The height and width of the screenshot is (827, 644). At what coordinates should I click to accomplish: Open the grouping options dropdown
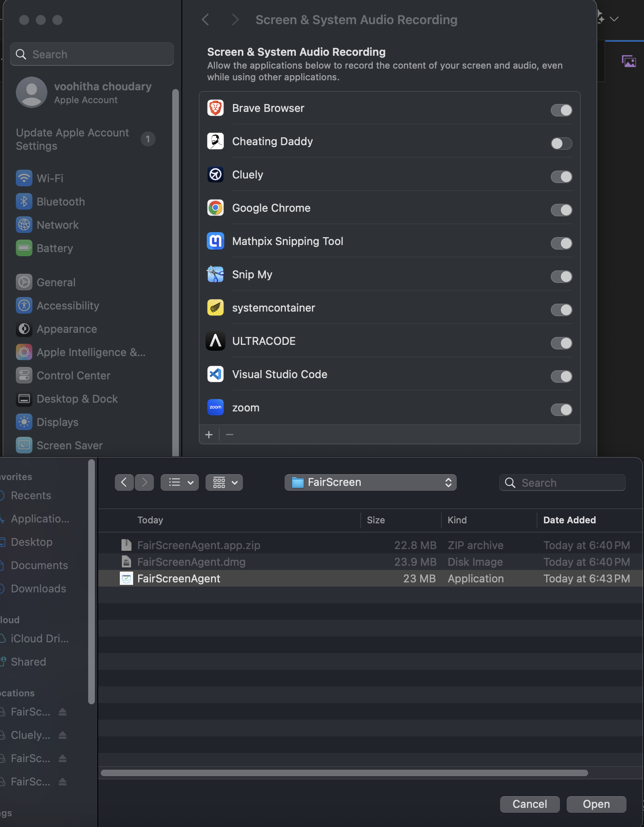(x=224, y=483)
